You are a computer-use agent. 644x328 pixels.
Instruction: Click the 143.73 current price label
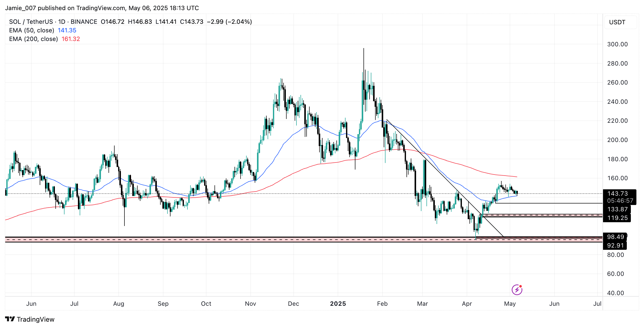click(x=617, y=194)
